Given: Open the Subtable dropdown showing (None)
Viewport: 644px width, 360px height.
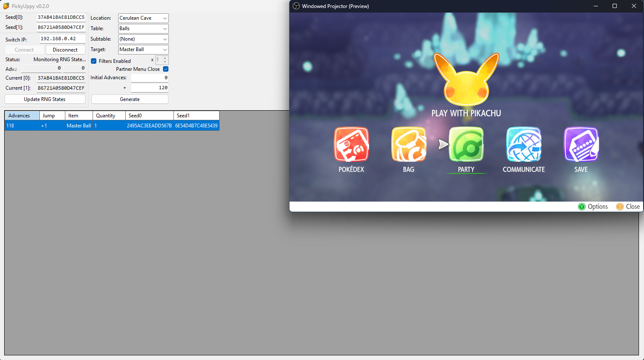Looking at the screenshot, I should click(143, 39).
